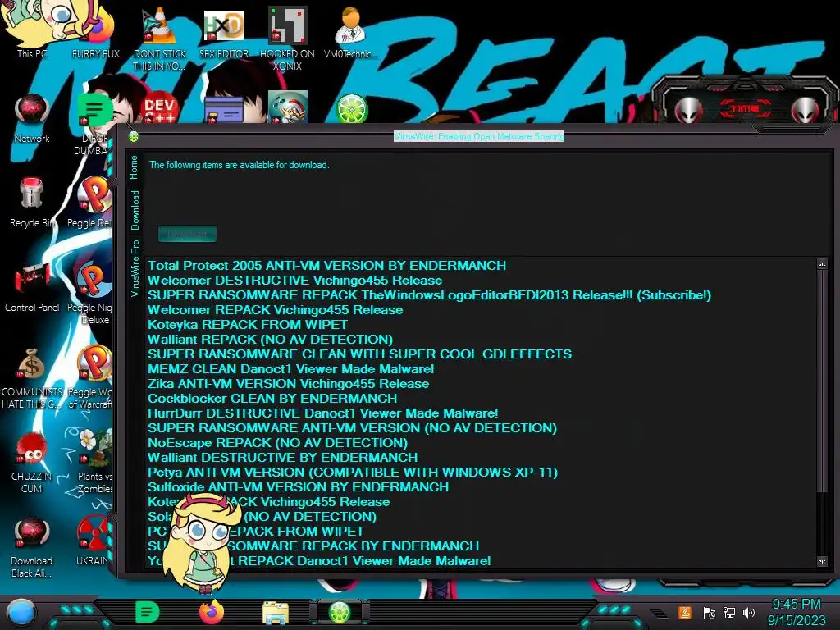The height and width of the screenshot is (630, 840).
Task: Click the orange Java tray icon
Action: [x=684, y=612]
